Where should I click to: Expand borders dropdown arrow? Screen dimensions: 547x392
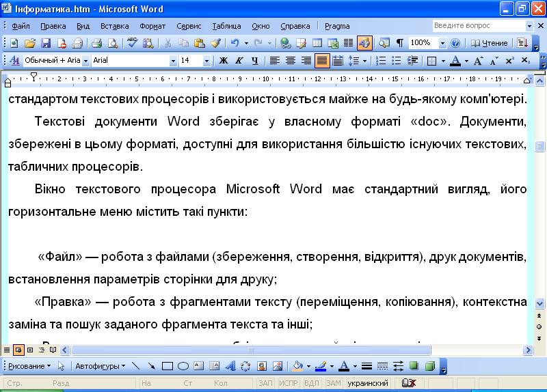[x=443, y=61]
